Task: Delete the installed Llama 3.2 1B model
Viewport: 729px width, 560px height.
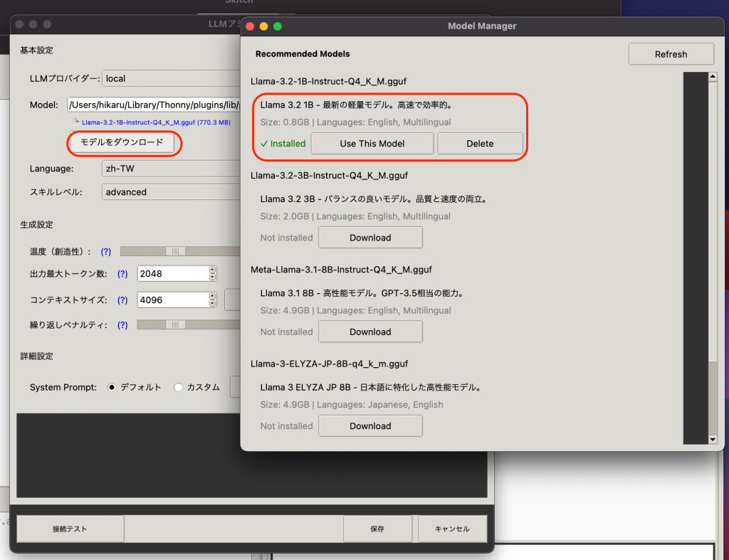Action: [x=480, y=144]
